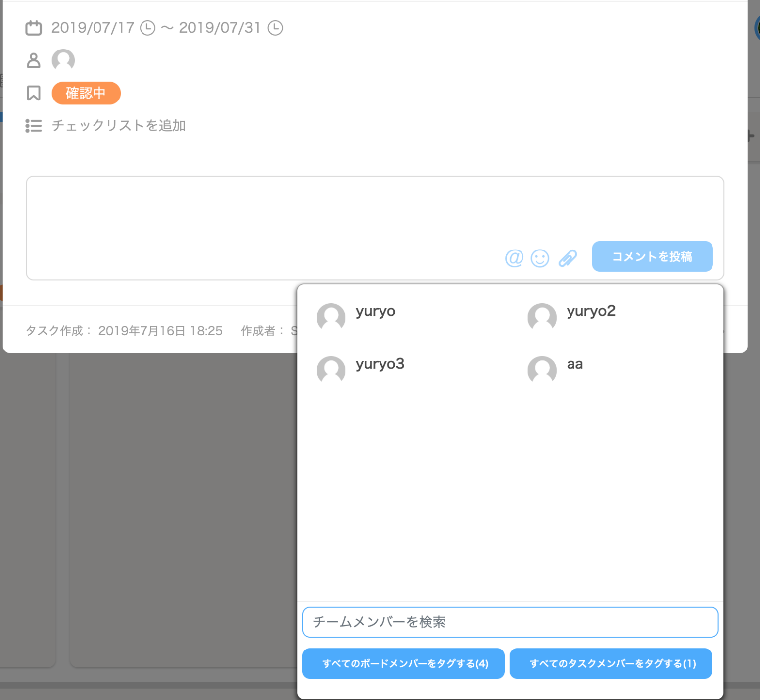This screenshot has width=760, height=700.
Task: Tag team member aa
Action: (574, 364)
